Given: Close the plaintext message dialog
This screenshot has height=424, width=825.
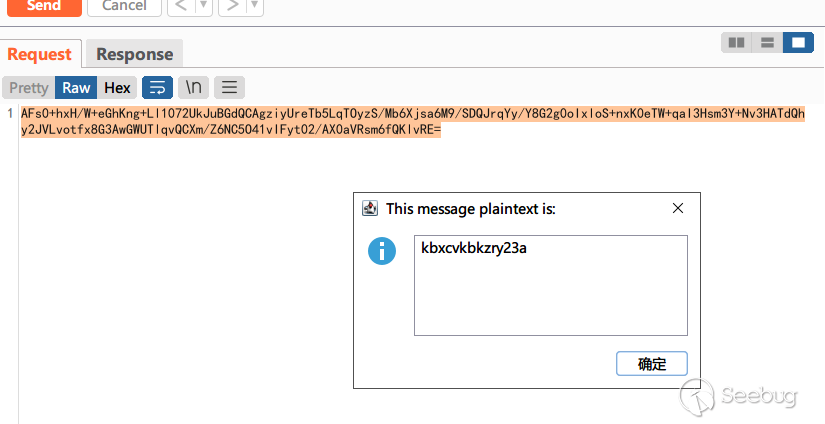Looking at the screenshot, I should 678,208.
